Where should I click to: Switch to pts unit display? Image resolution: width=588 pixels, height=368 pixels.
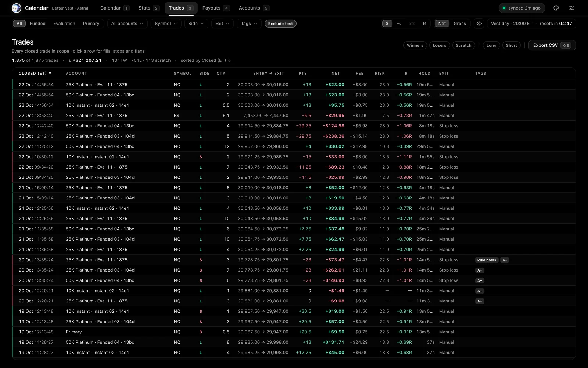412,24
